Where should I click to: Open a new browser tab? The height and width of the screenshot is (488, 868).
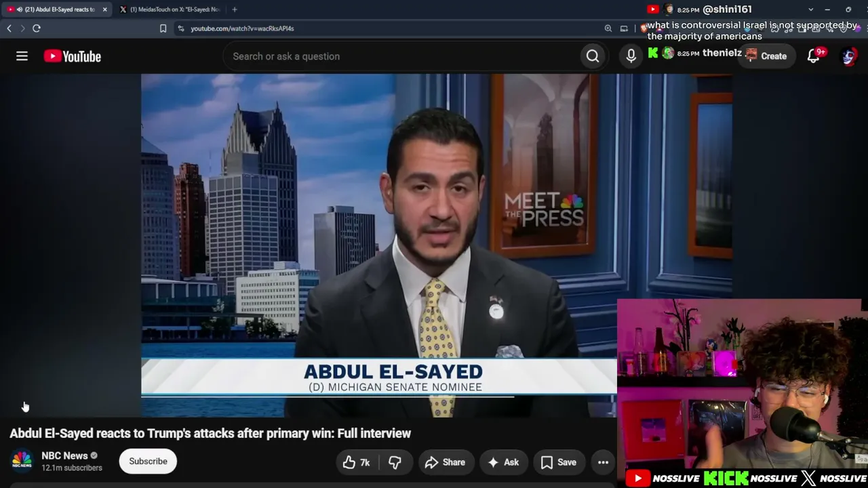coord(235,9)
